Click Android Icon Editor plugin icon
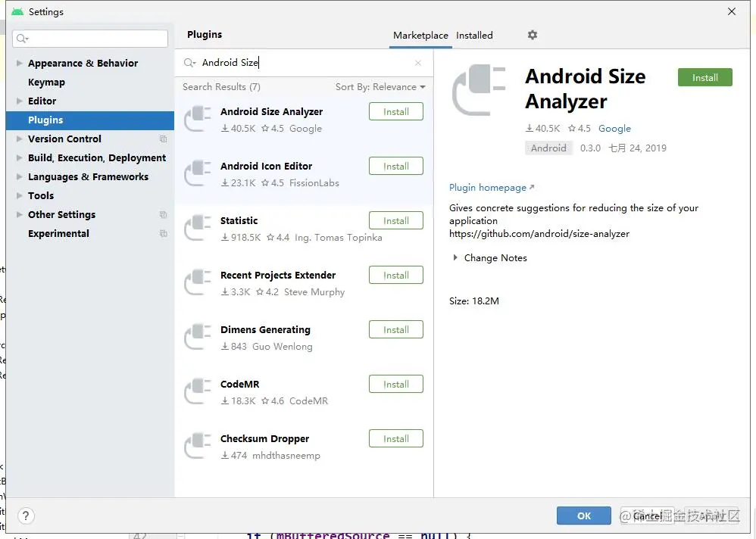The width and height of the screenshot is (756, 539). (x=198, y=173)
